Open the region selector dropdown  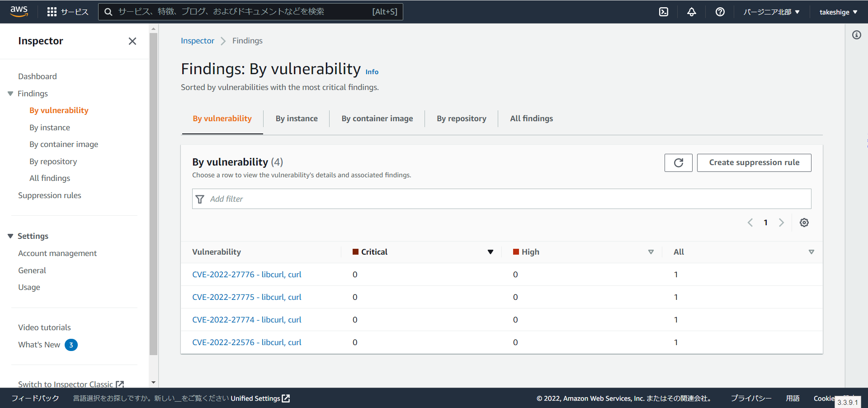(772, 12)
